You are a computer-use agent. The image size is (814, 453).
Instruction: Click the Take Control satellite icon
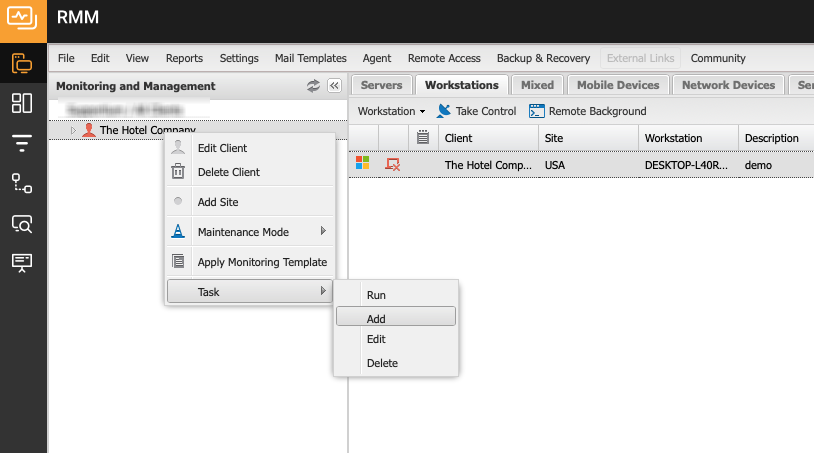tap(444, 111)
